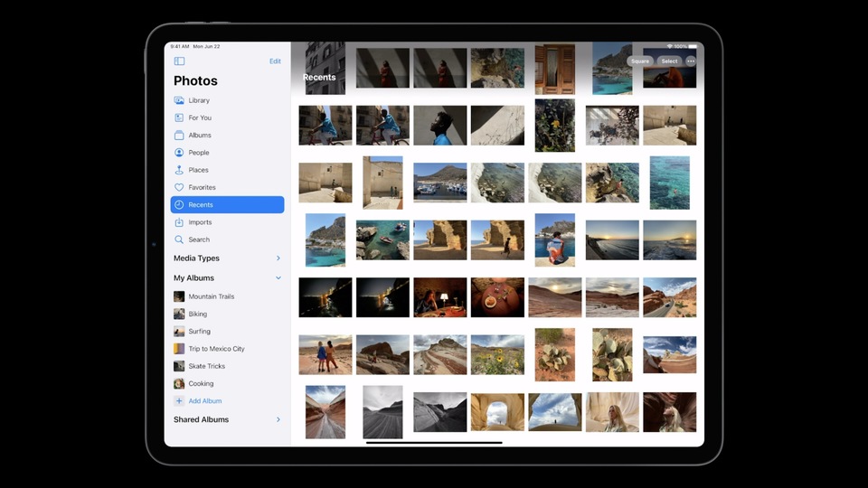Go to People in the sidebar
This screenshot has height=488, width=868.
(x=227, y=152)
